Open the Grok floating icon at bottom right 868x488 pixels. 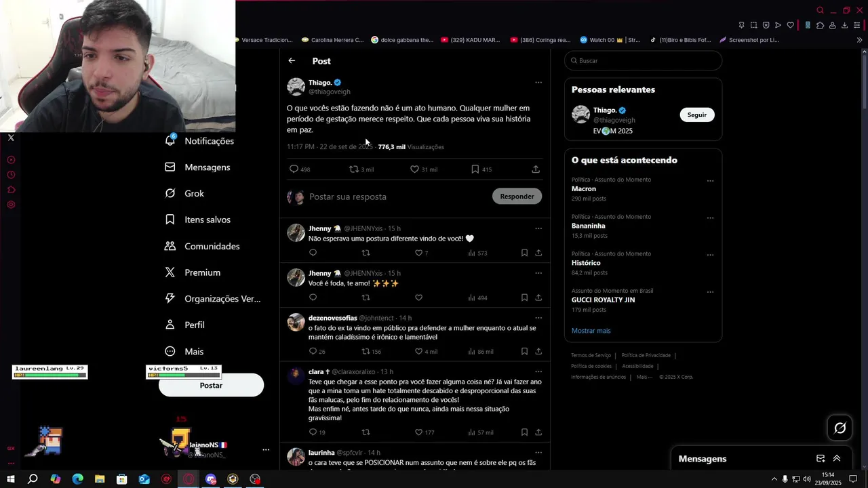tap(840, 428)
